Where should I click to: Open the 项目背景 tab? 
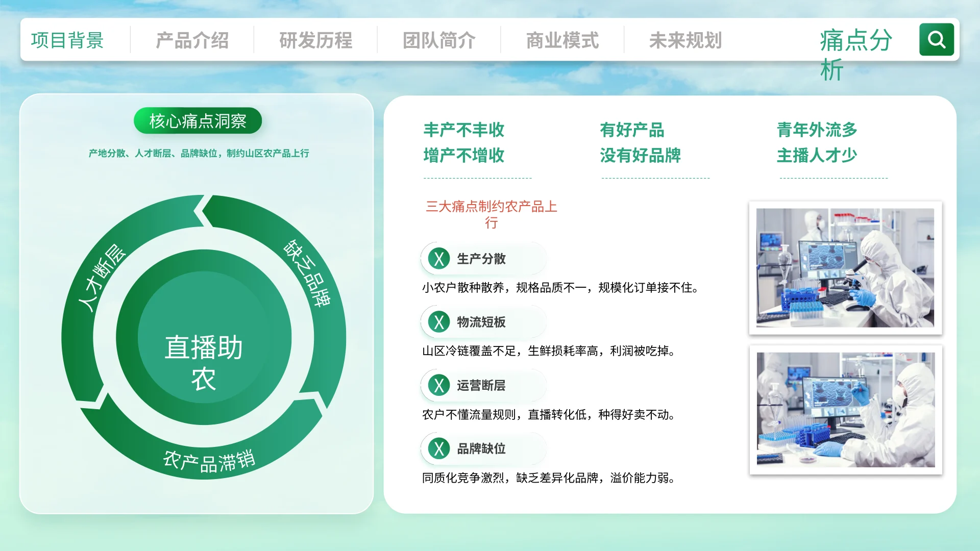tap(67, 40)
